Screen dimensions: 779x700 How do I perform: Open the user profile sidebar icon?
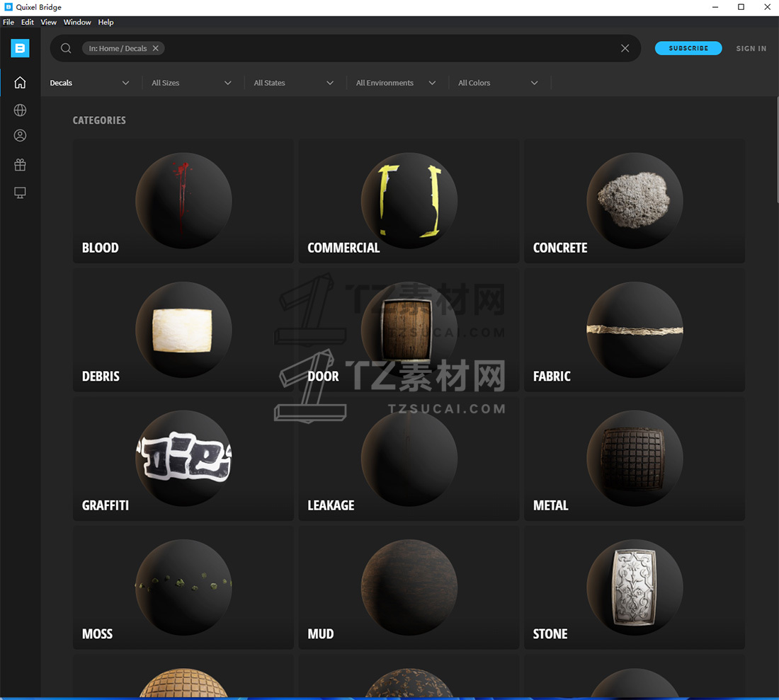coord(20,135)
